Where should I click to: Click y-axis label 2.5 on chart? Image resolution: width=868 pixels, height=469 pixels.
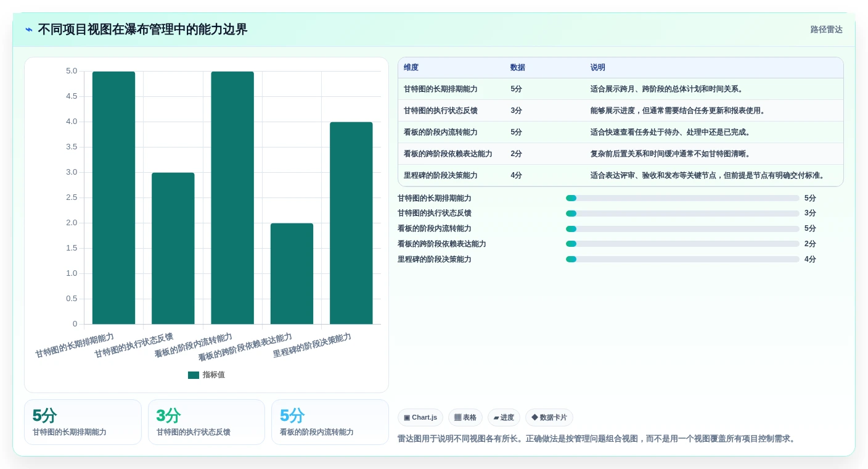click(x=72, y=197)
